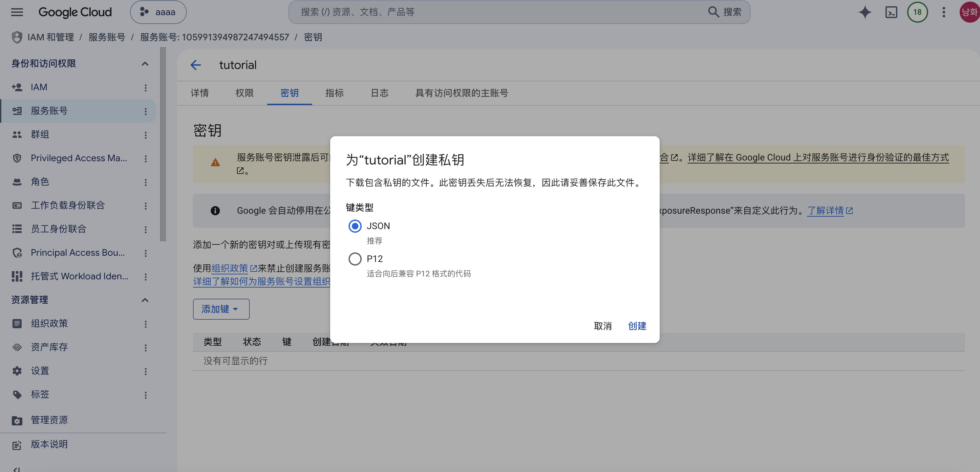This screenshot has height=472, width=980.
Task: Switch to the 日志 tab
Action: pos(379,93)
